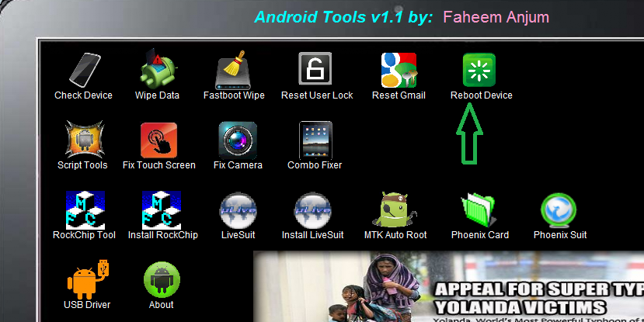Open the Combo Fixer tablet icon
The width and height of the screenshot is (644, 322).
coord(315,140)
